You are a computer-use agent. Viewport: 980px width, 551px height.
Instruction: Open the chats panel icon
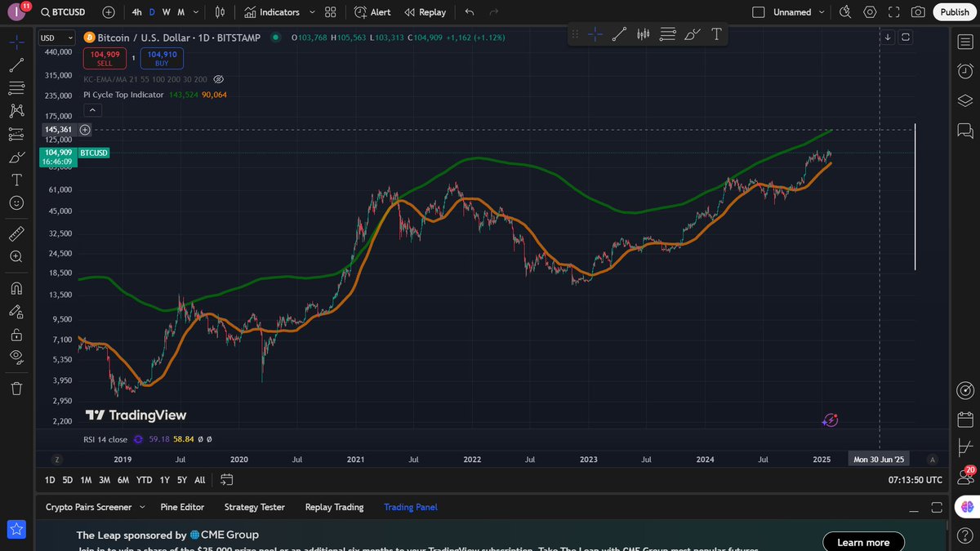tap(964, 130)
